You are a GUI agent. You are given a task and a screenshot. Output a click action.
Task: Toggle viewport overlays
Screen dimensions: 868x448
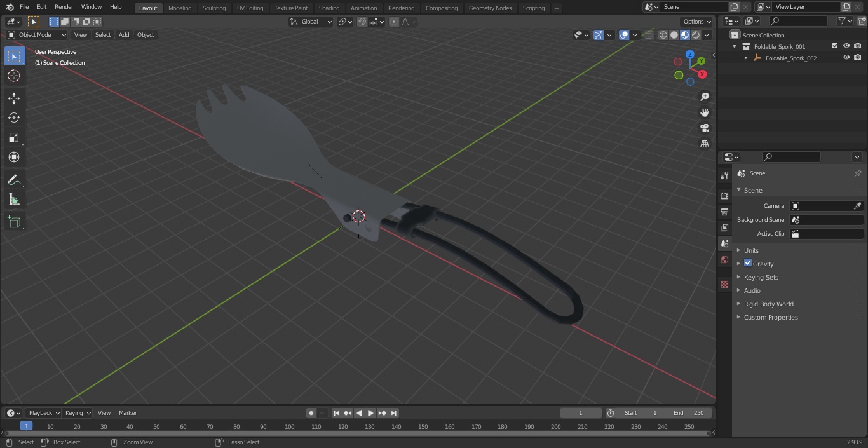click(x=624, y=35)
